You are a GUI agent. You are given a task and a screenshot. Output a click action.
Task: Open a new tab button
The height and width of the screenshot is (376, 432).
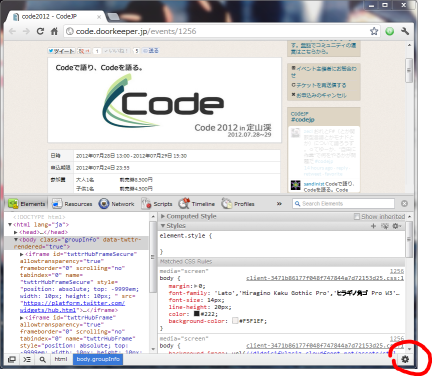[x=113, y=16]
